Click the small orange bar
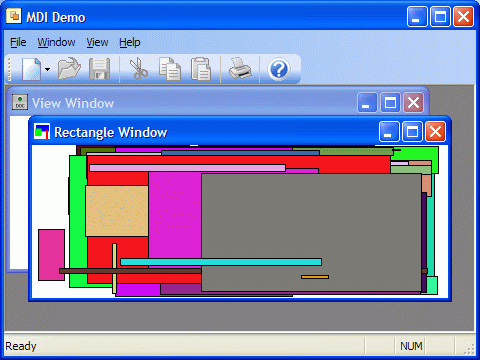The image size is (480, 360). click(315, 277)
